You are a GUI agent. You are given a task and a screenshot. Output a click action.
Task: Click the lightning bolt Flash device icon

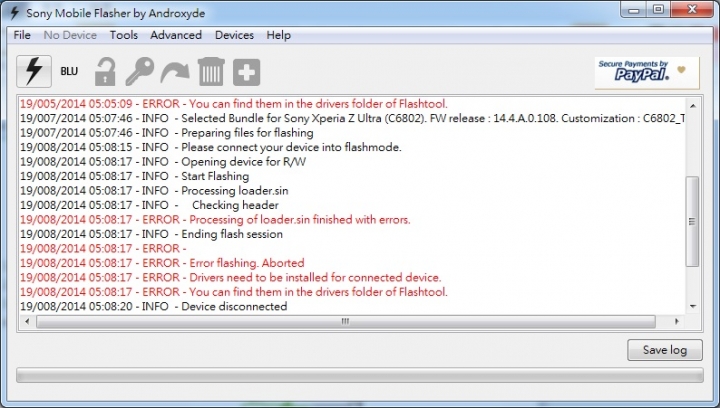(x=34, y=72)
